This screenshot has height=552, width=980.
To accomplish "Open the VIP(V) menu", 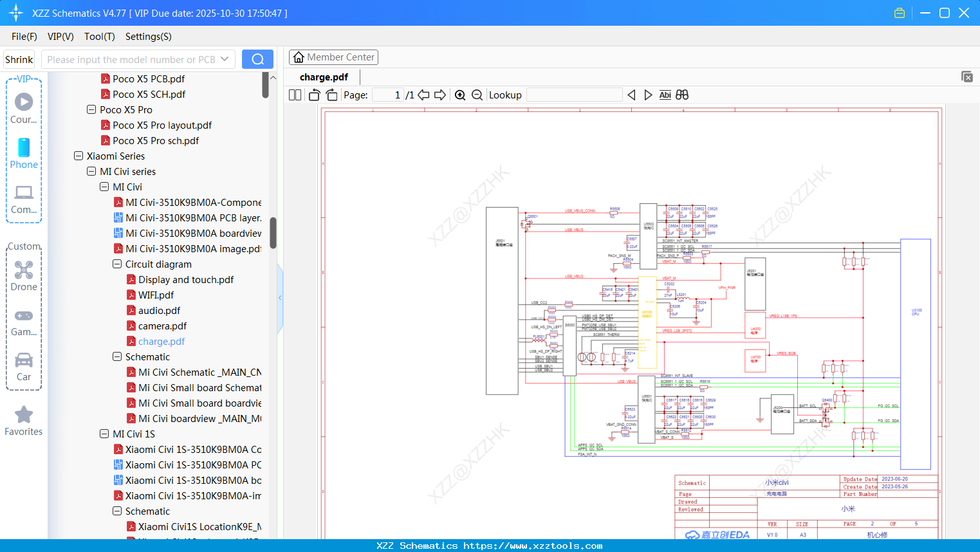I will coord(60,37).
